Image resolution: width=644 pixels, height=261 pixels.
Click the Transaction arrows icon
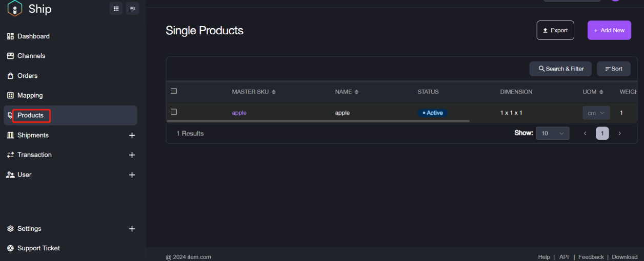10,155
